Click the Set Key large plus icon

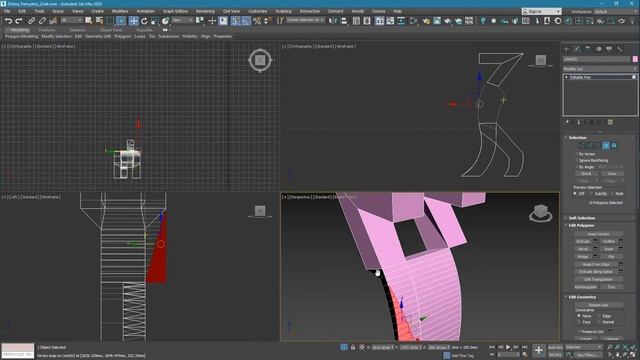(x=538, y=350)
